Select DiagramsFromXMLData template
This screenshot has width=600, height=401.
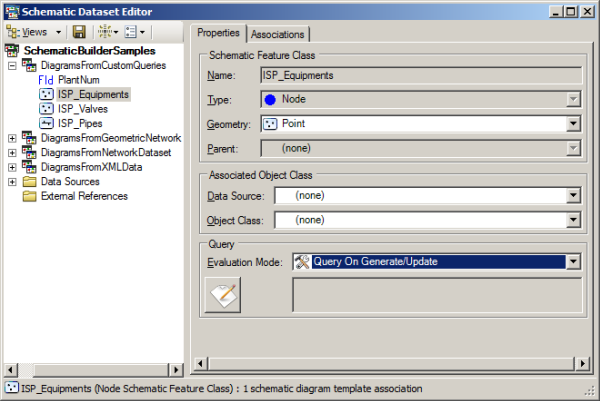[x=91, y=167]
